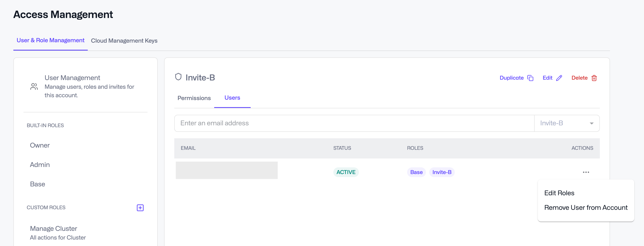Click the dropdown arrow next to Invite-B

(x=592, y=123)
